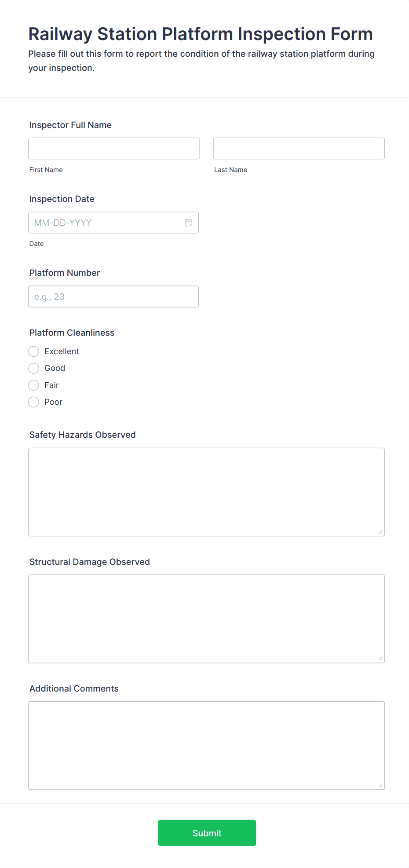This screenshot has width=409, height=868.
Task: Click the Excellent option label text
Action: tap(62, 352)
